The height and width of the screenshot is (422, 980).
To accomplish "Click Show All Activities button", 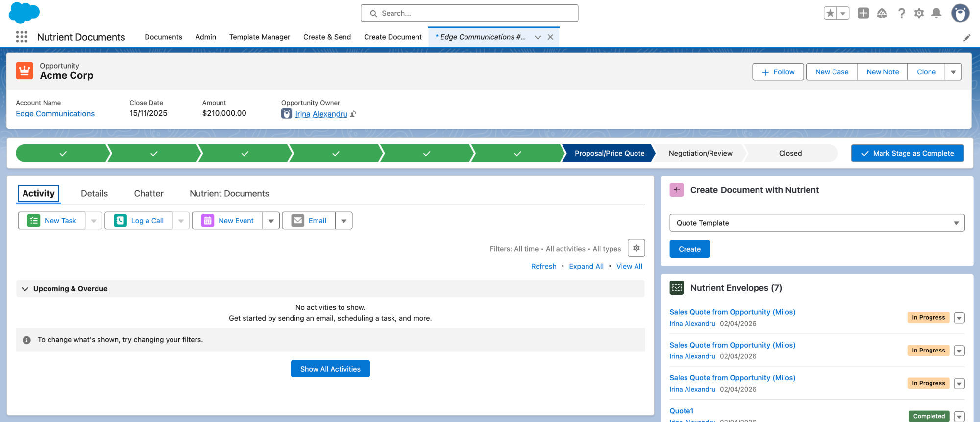I will pos(330,369).
